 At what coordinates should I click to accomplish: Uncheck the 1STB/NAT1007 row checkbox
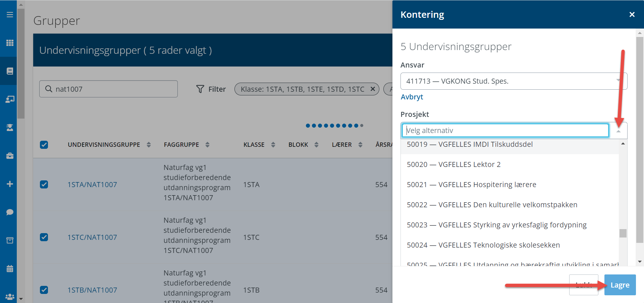44,290
